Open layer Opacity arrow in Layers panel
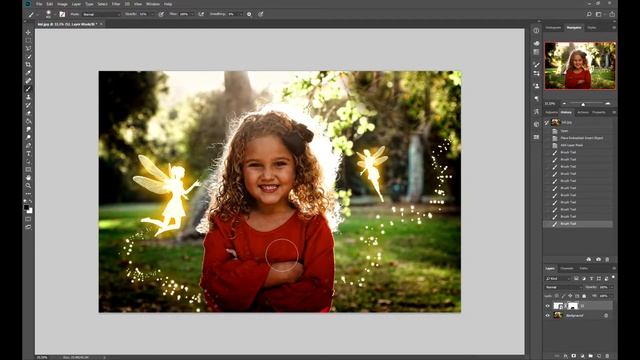 pos(611,287)
